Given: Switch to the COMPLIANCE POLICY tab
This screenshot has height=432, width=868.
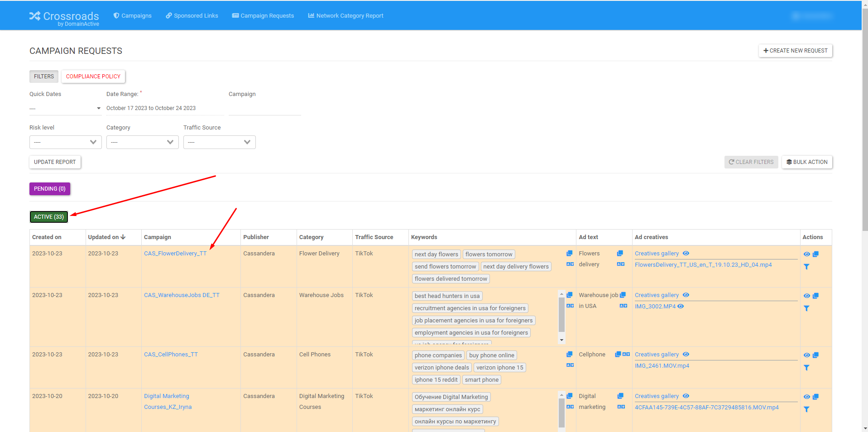Looking at the screenshot, I should [93, 77].
